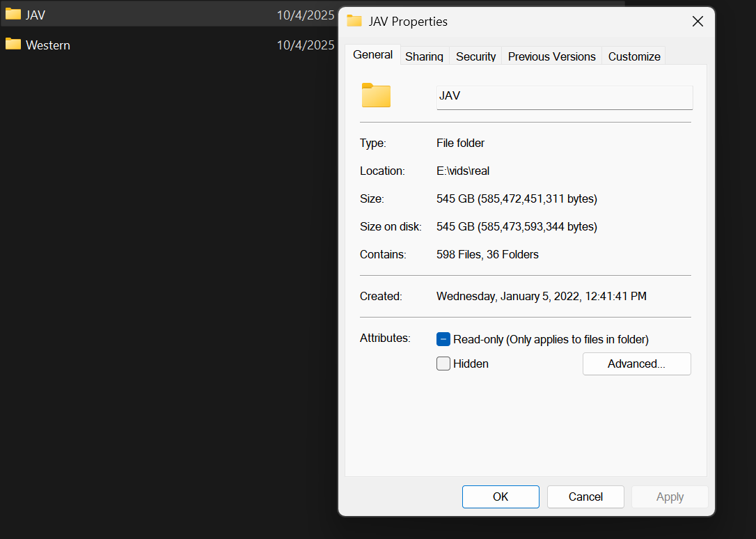Select the Western folder name in file list

pos(48,45)
